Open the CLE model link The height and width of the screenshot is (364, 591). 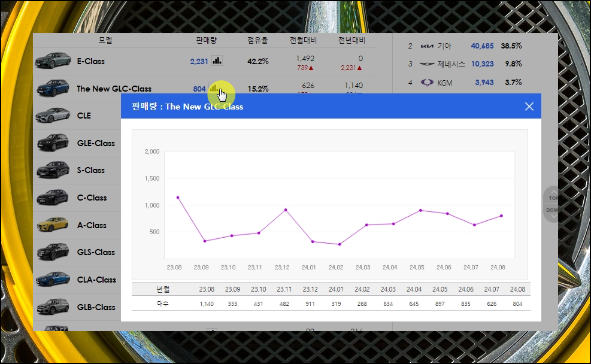[84, 116]
